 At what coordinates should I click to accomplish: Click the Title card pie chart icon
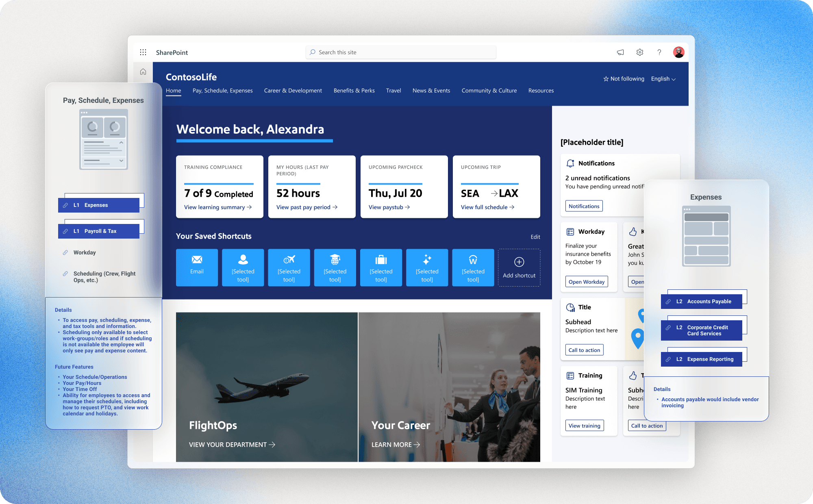point(570,307)
